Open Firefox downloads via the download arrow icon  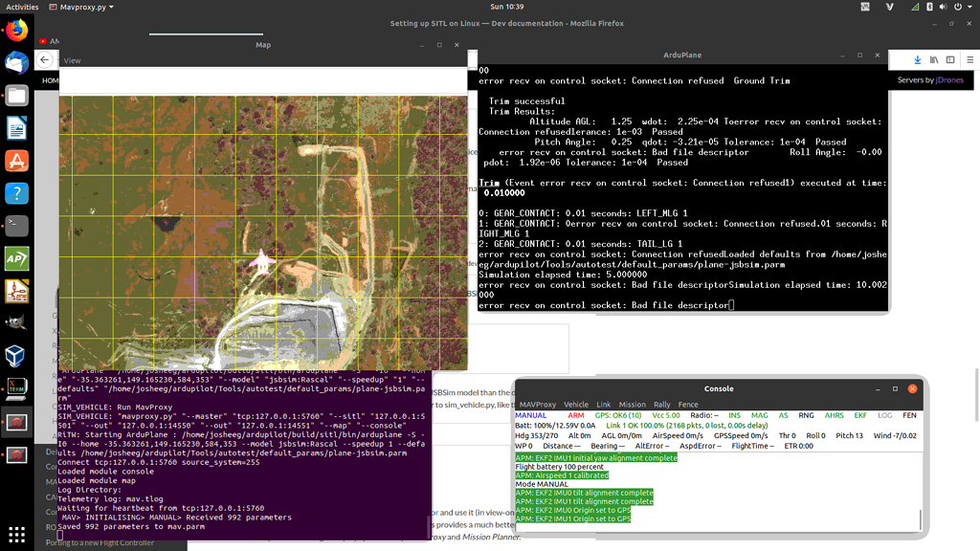pyautogui.click(x=917, y=59)
